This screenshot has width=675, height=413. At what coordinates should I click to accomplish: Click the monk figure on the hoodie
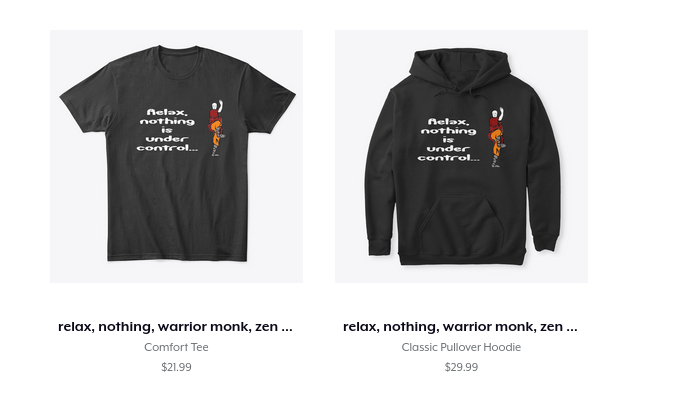pos(497,137)
